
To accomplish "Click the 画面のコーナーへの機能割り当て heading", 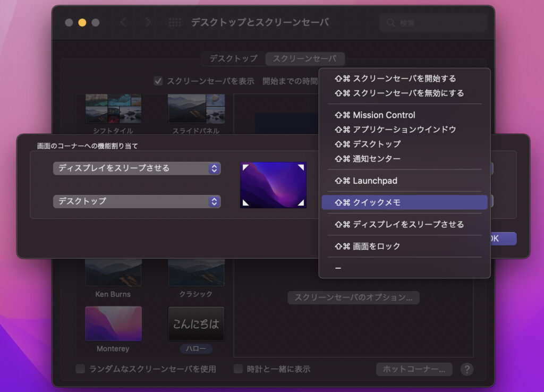I will (88, 146).
